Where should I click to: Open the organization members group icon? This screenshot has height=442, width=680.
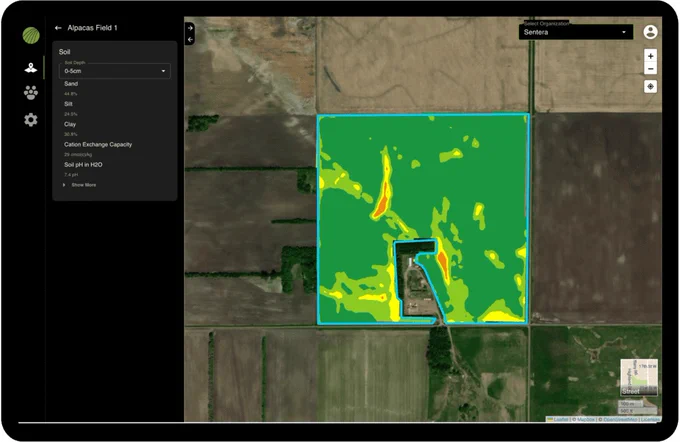tap(31, 93)
